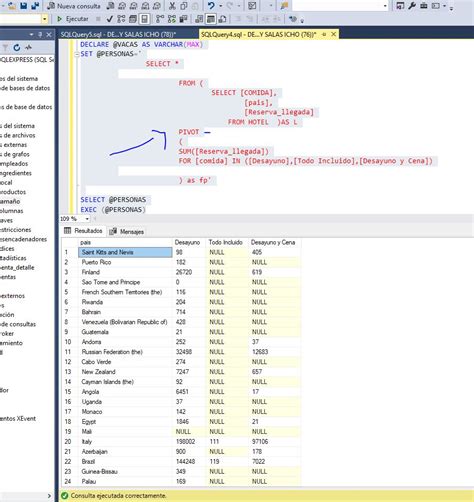The width and height of the screenshot is (474, 502).
Task: Click the window layout icon at toolbar right
Action: (x=436, y=6)
